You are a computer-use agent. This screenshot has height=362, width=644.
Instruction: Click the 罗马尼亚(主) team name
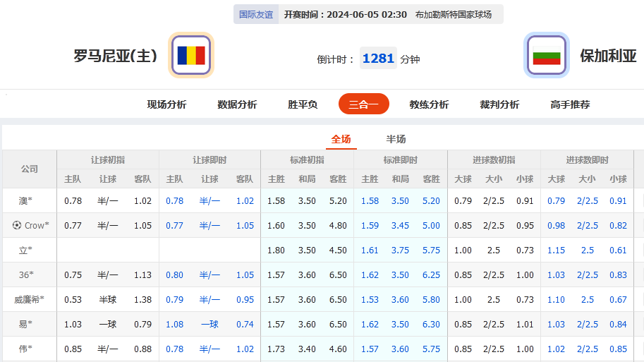tap(116, 56)
